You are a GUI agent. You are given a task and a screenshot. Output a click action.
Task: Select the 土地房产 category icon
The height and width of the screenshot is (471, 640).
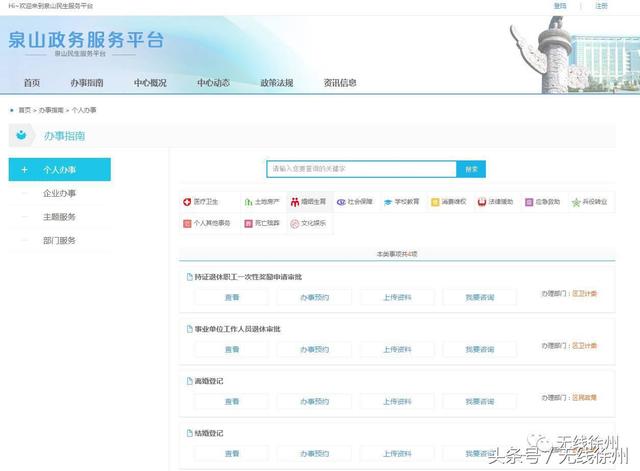tap(248, 202)
